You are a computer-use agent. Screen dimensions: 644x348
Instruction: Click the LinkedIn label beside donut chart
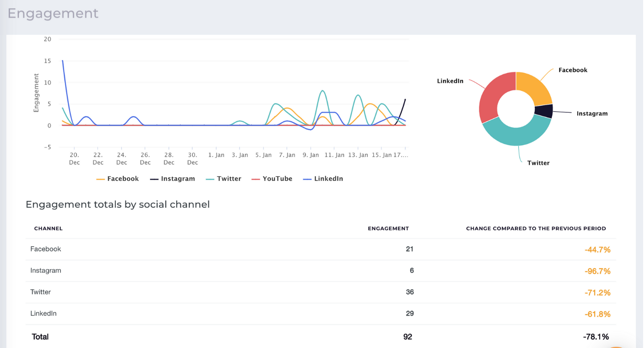coord(450,81)
